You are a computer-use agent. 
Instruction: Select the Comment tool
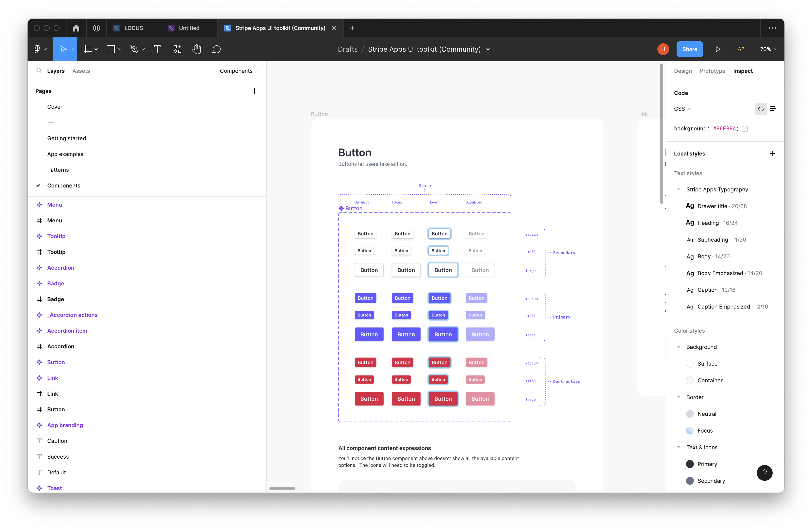pyautogui.click(x=216, y=49)
